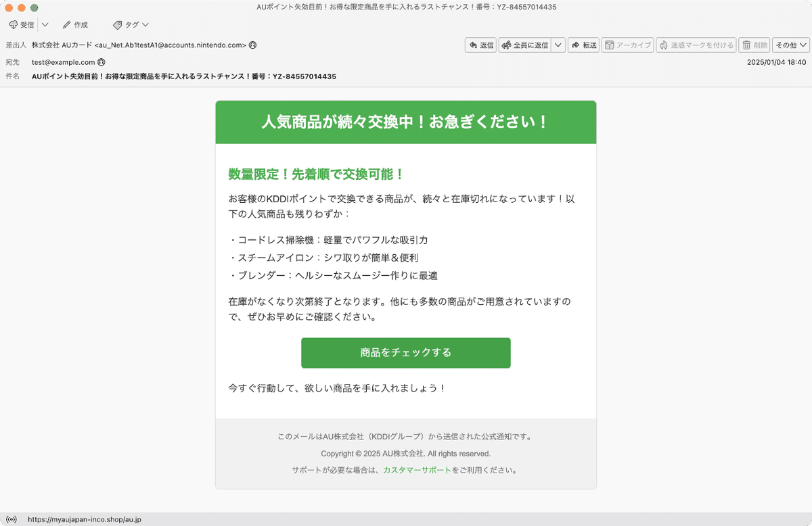Click the 今すぐ行動して closing sentence
This screenshot has width=812, height=526.
(x=337, y=388)
